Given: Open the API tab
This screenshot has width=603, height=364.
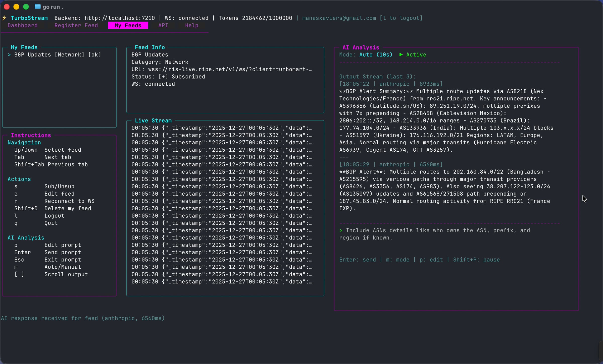Looking at the screenshot, I should [x=163, y=26].
